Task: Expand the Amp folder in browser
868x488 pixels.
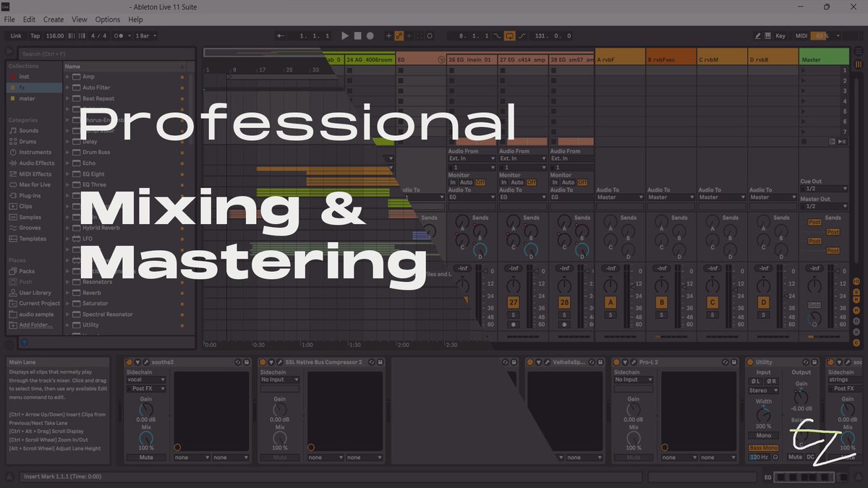Action: (x=67, y=77)
